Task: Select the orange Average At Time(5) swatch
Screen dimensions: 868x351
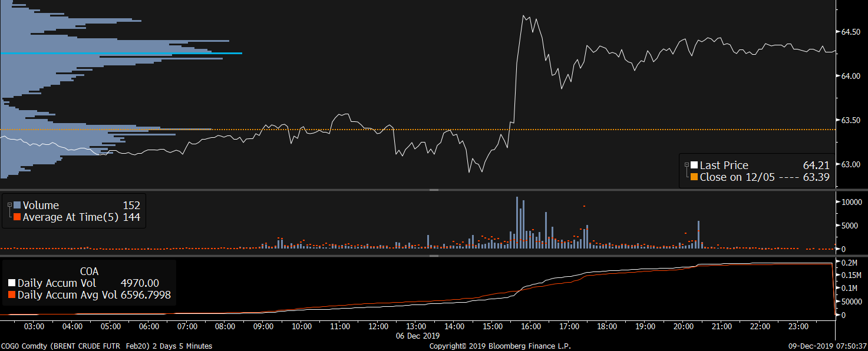Action: coord(17,217)
